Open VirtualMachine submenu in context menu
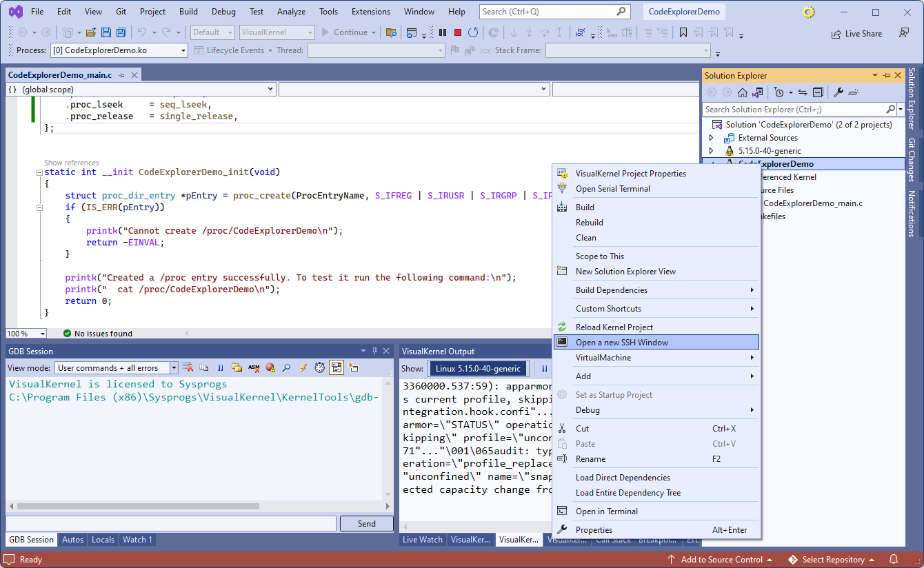Screen dimensions: 924x568 656,358
